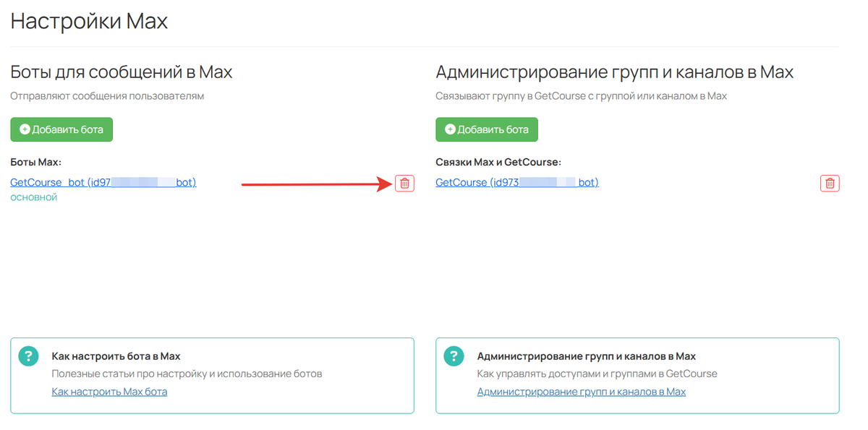The image size is (868, 430).
Task: Open GetCourse link under Связки Max и GetCourse
Action: click(x=516, y=181)
